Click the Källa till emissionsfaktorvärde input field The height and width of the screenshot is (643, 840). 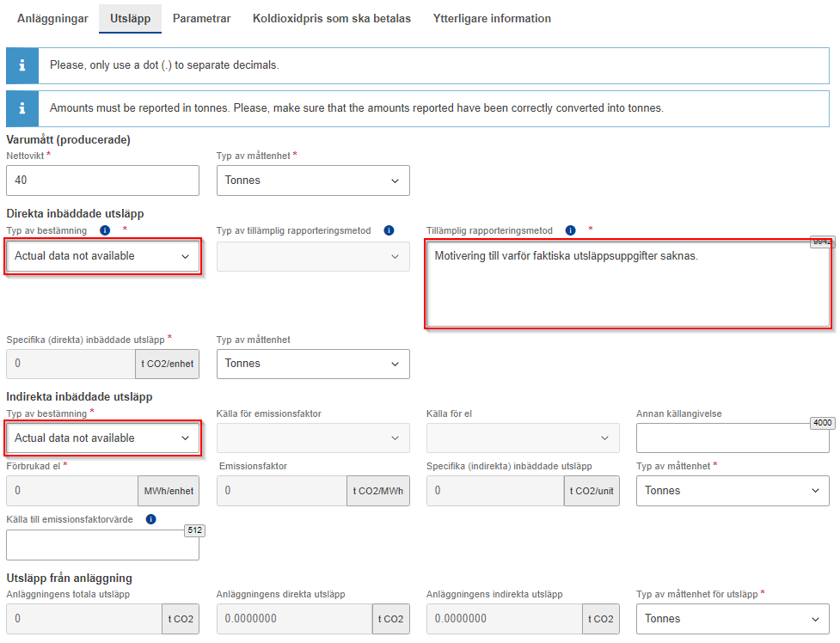[x=102, y=545]
